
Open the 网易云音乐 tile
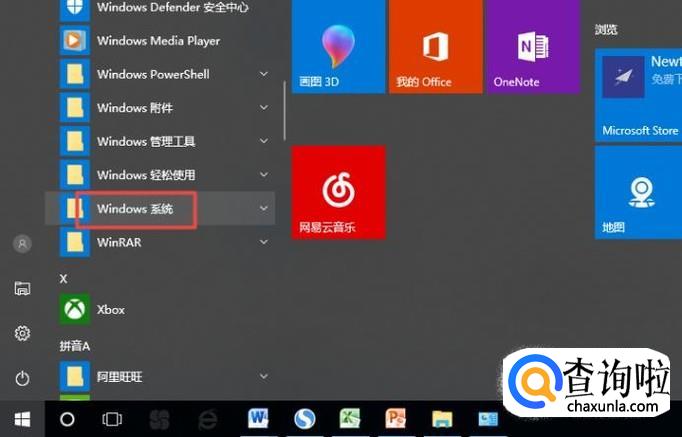338,193
